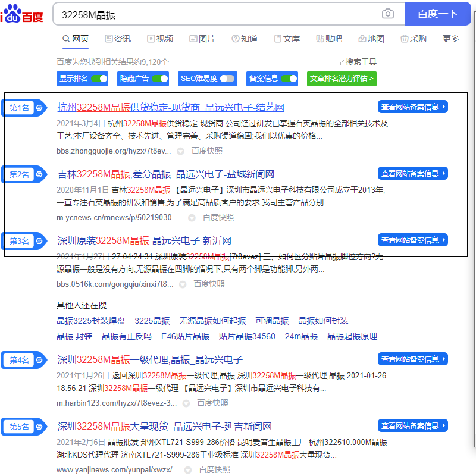Search related term 可调晶振
This screenshot has width=476, height=476.
[x=272, y=321]
